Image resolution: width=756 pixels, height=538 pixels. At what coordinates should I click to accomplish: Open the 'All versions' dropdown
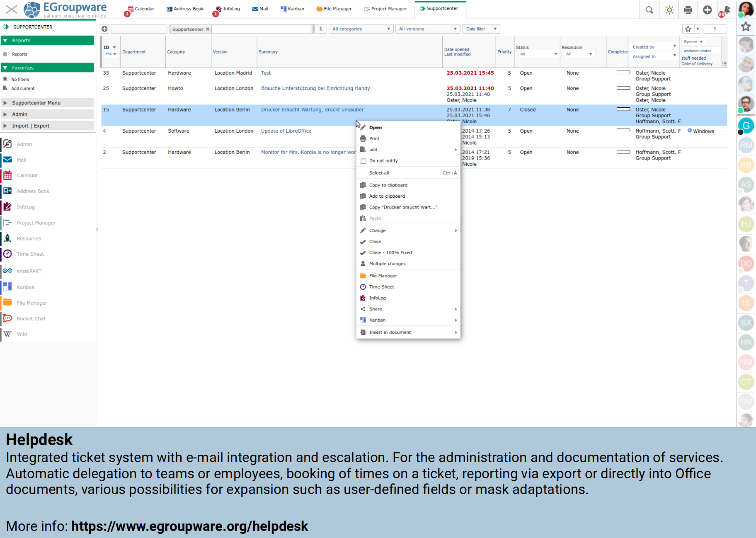coord(427,29)
